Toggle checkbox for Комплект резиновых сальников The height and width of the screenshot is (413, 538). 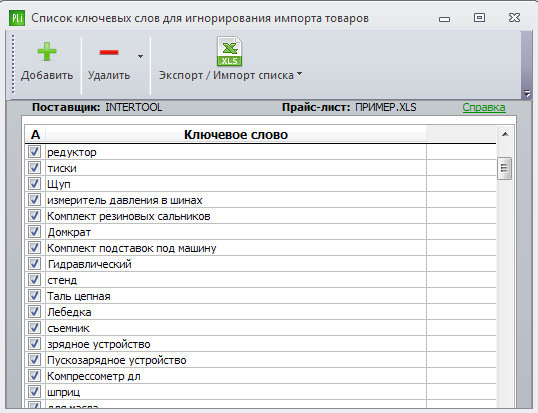tap(34, 216)
